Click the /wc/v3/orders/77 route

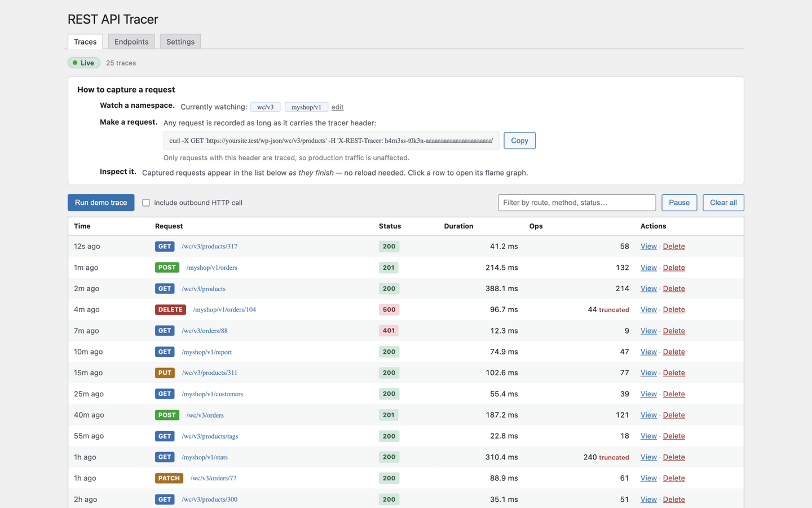(x=213, y=478)
